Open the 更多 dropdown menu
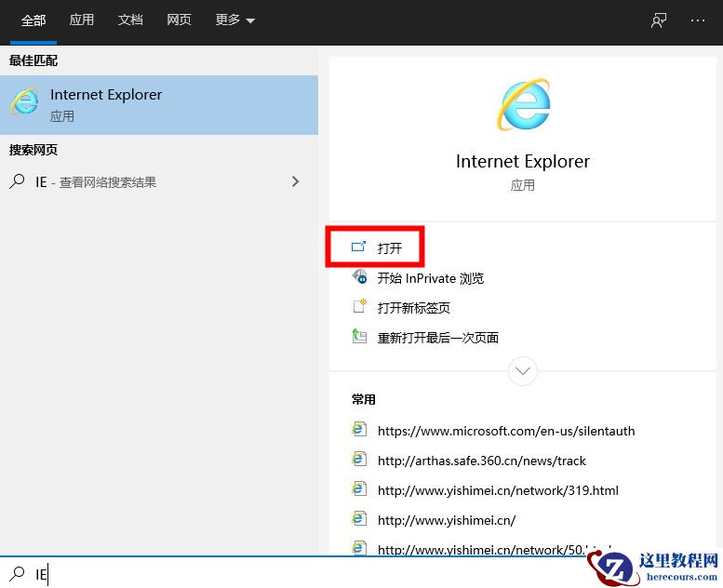This screenshot has width=723, height=588. [x=234, y=20]
